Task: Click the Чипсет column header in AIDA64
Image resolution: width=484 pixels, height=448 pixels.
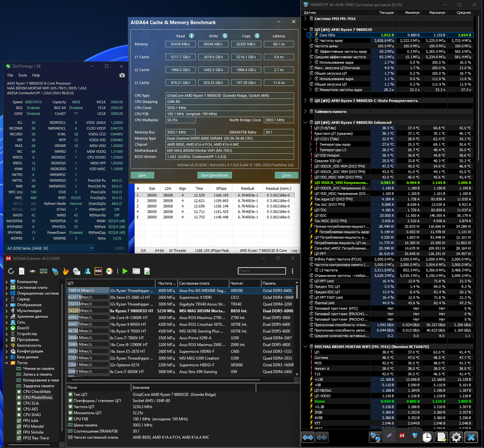Action: pos(245,283)
